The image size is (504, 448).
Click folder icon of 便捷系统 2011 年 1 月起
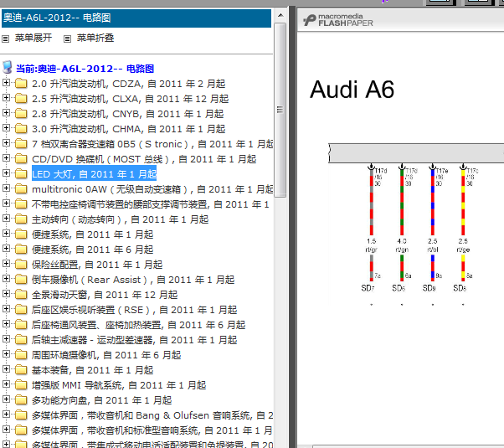coord(21,234)
